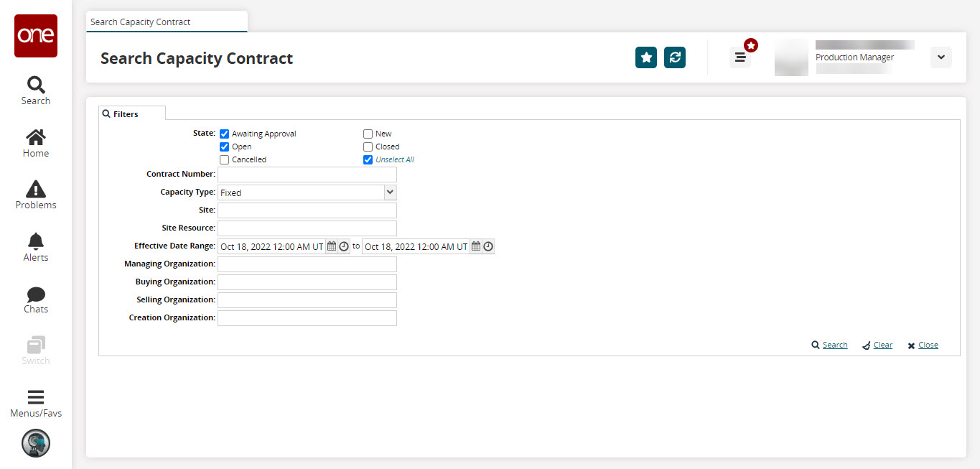Open Search in the sidebar
Viewport: 980px width, 469px height.
[36, 90]
